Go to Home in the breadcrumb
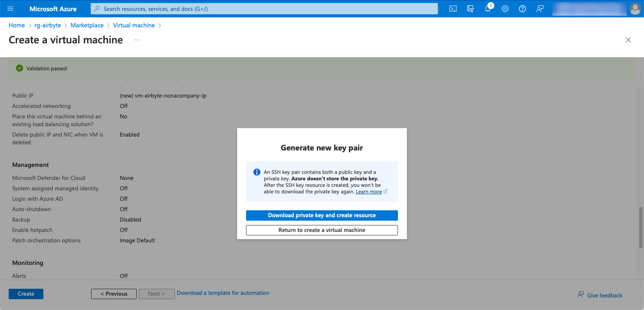Screen dimensions: 644x310 (16, 26)
